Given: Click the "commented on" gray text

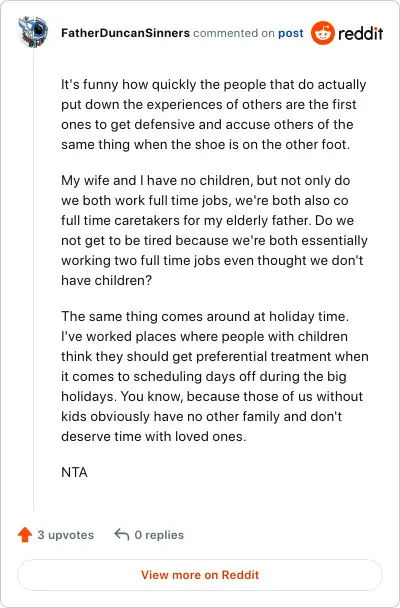Looking at the screenshot, I should 234,33.
